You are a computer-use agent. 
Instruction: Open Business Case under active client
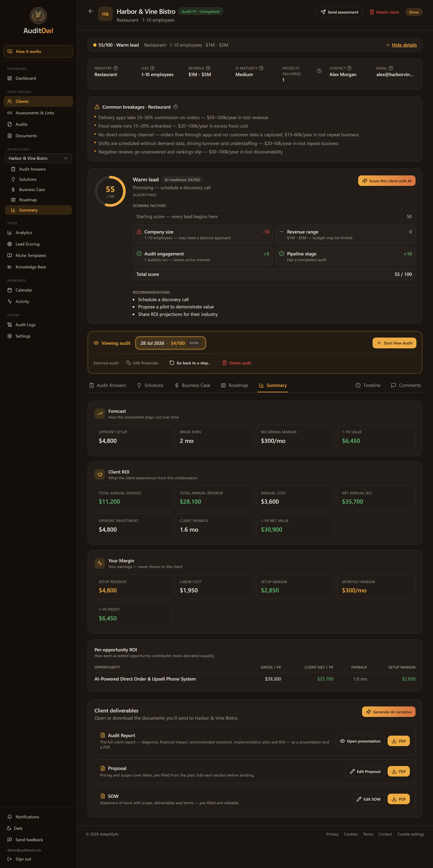(38, 190)
